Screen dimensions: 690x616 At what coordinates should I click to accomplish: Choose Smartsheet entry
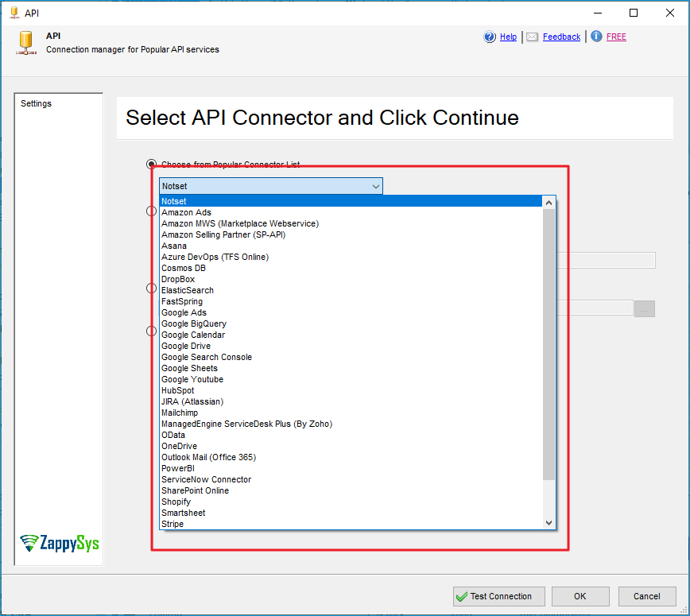351,513
